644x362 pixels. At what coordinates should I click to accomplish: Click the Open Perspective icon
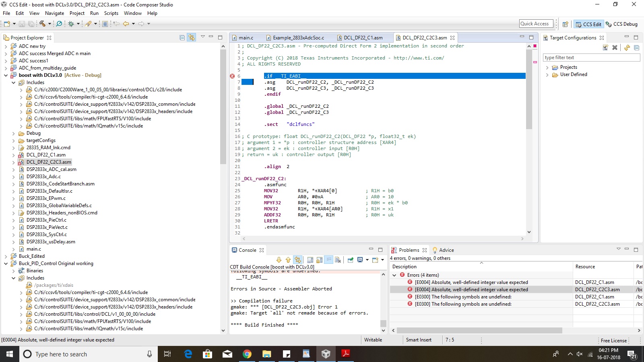(x=565, y=24)
